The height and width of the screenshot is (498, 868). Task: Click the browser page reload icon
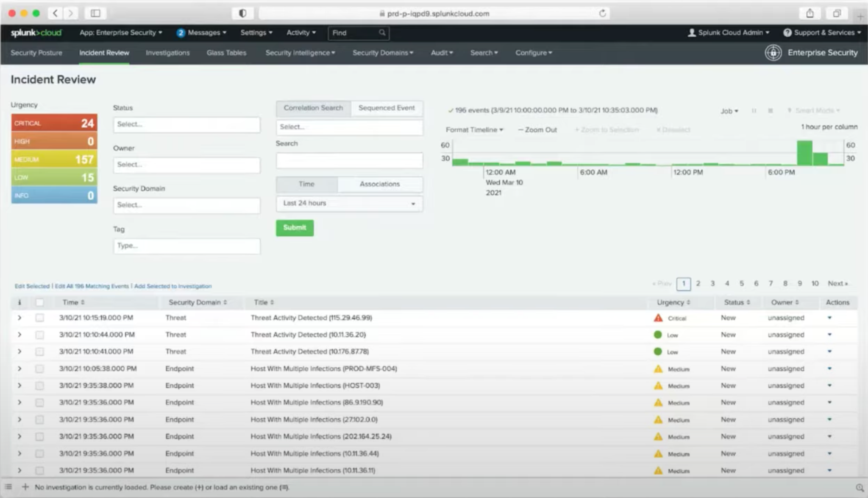coord(602,14)
